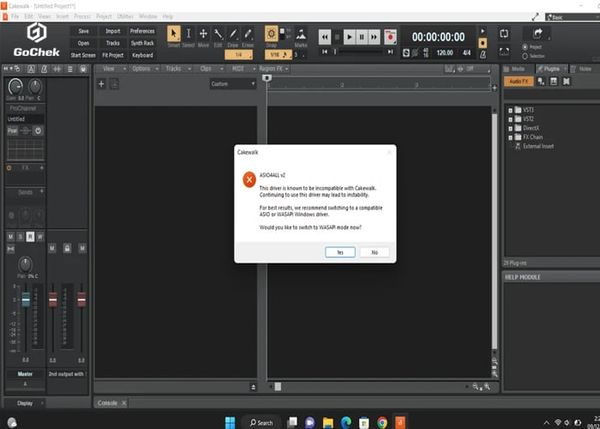Switch to the Plugins browser tab
This screenshot has height=429, width=600.
(x=550, y=69)
